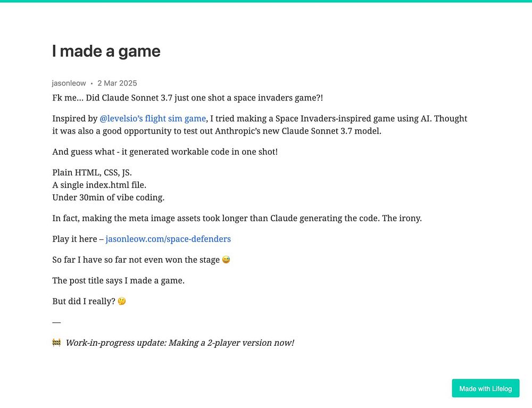
Task: Click the "A single index.html file." line
Action: click(99, 185)
